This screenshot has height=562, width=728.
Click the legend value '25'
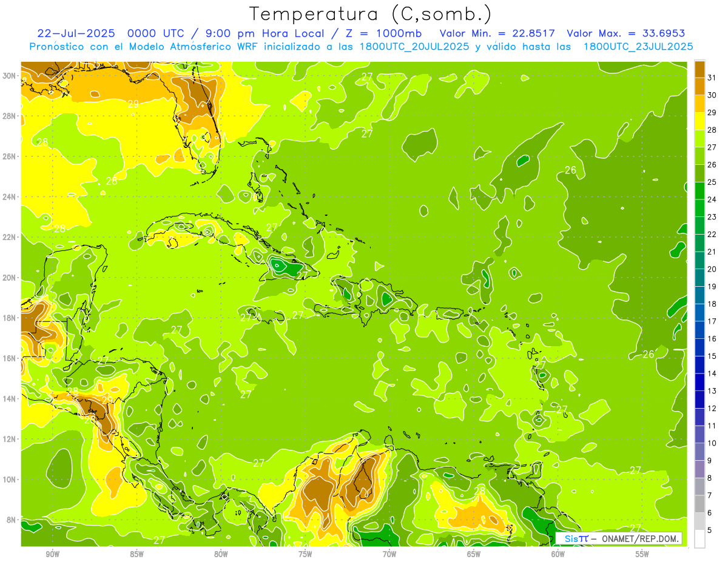pyautogui.click(x=712, y=182)
